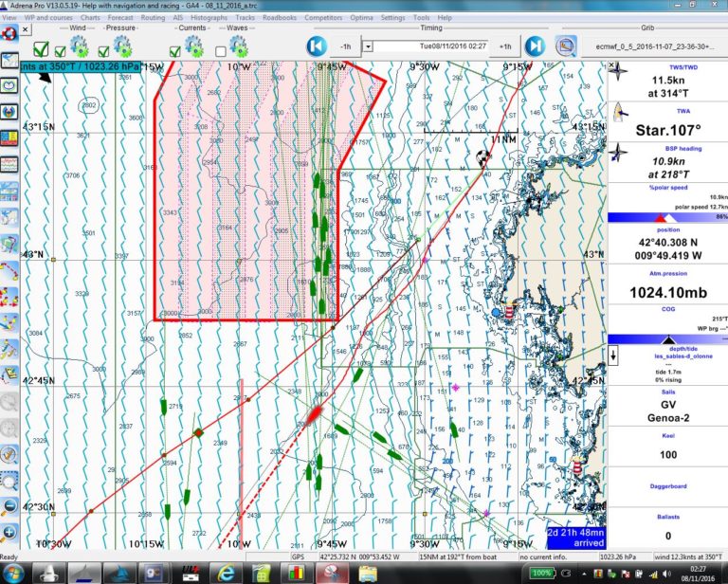Open the AIS menu
Screen dimensions: 728x584
point(178,18)
